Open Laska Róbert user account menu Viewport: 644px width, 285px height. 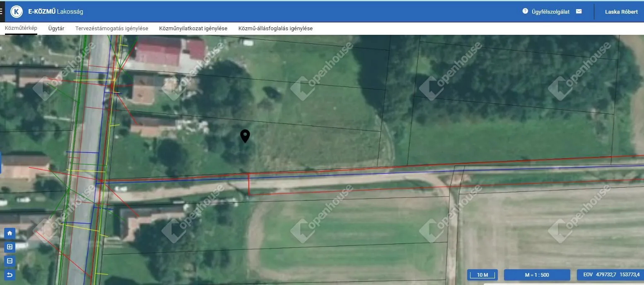[621, 12]
